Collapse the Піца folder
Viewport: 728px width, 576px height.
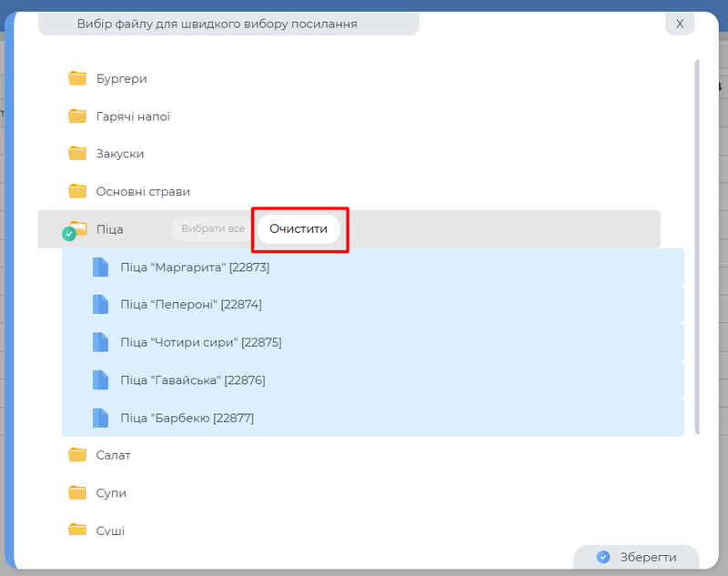[110, 229]
